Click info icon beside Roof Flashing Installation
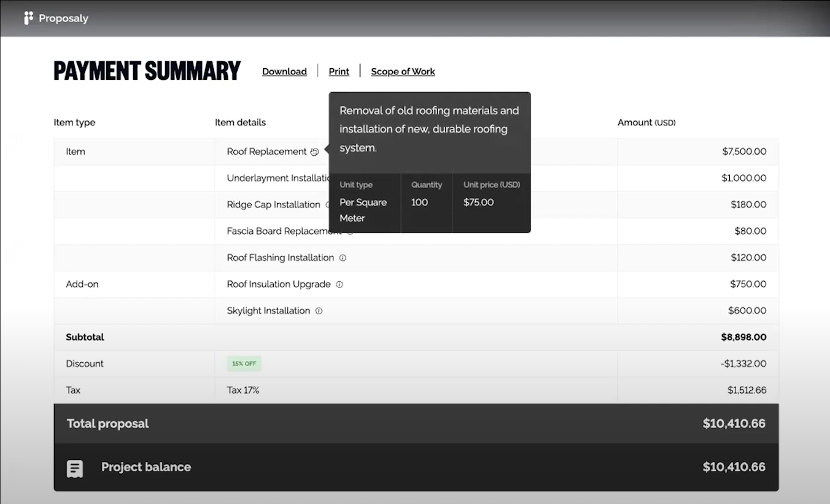The height and width of the screenshot is (504, 830). click(x=343, y=258)
